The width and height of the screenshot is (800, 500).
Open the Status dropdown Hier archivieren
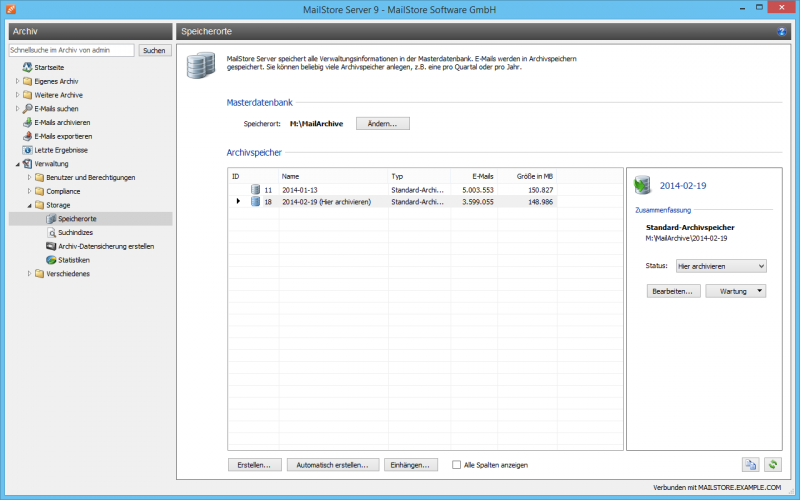coord(720,266)
